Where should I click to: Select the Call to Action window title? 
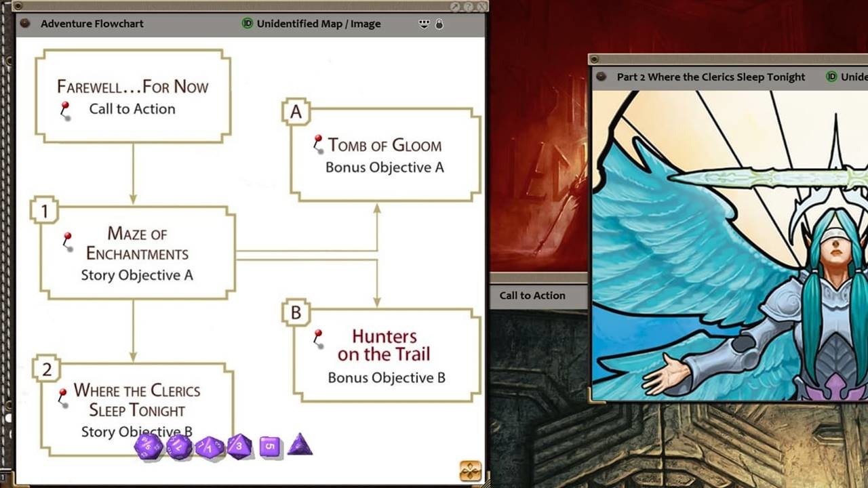tap(532, 296)
